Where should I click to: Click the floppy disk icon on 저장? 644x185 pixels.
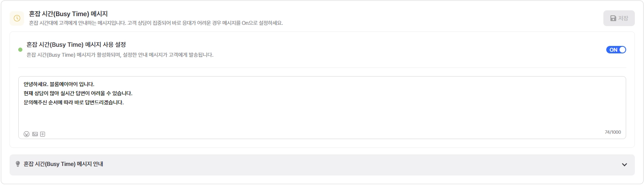(613, 18)
